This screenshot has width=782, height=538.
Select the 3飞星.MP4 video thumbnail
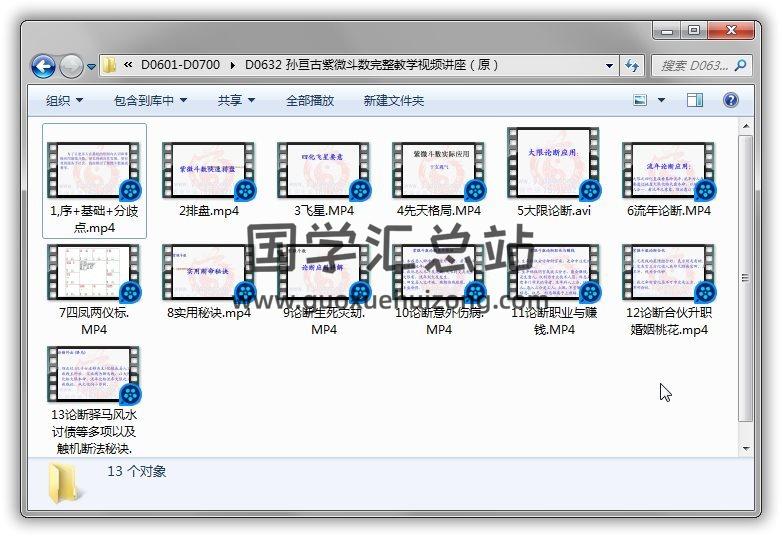pyautogui.click(x=324, y=171)
